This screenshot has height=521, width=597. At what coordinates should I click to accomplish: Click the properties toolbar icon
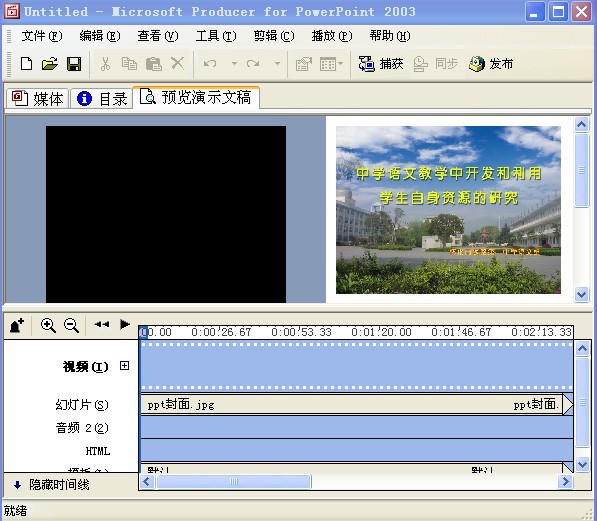[x=304, y=64]
